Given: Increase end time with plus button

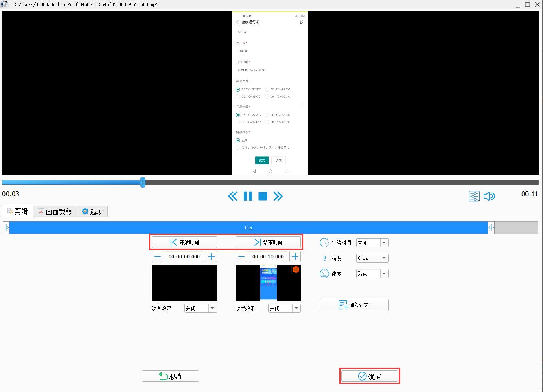Looking at the screenshot, I should pos(295,256).
